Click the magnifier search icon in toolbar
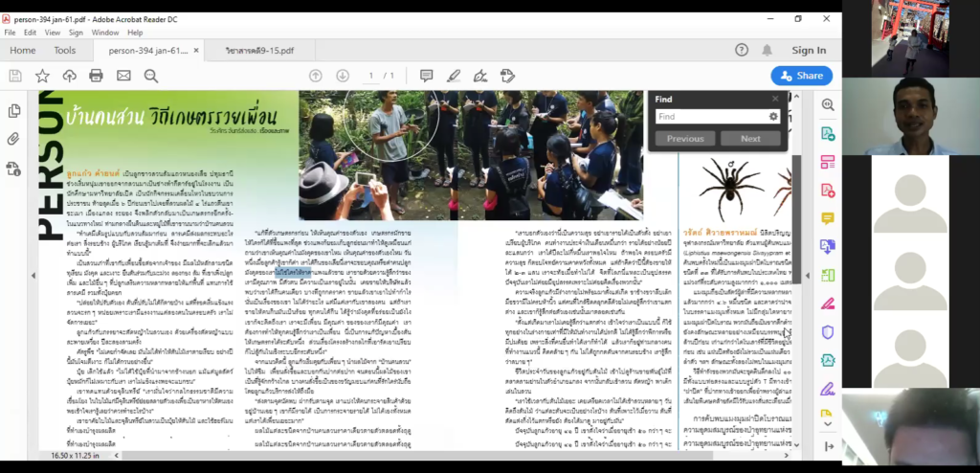Image resolution: width=980 pixels, height=473 pixels. coord(150,76)
